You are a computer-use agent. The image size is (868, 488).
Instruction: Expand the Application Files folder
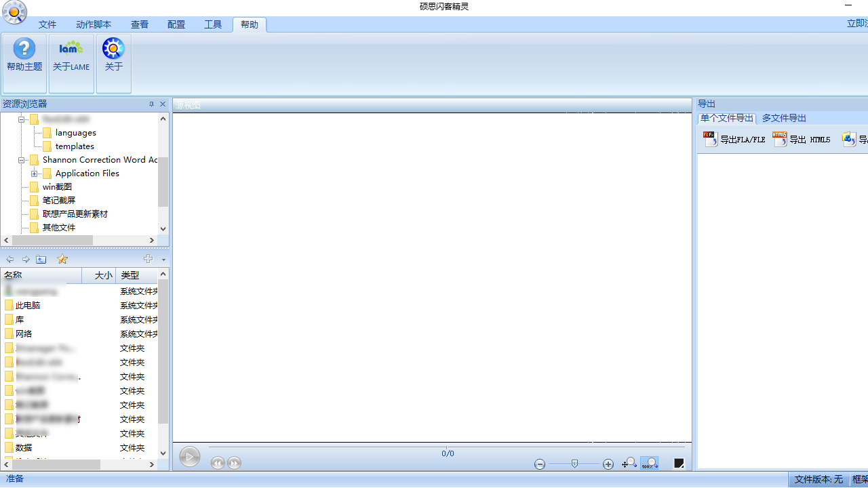34,174
